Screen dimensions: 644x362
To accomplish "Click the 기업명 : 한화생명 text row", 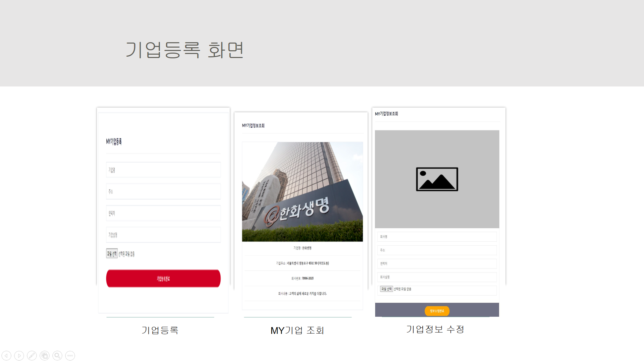I will (302, 248).
